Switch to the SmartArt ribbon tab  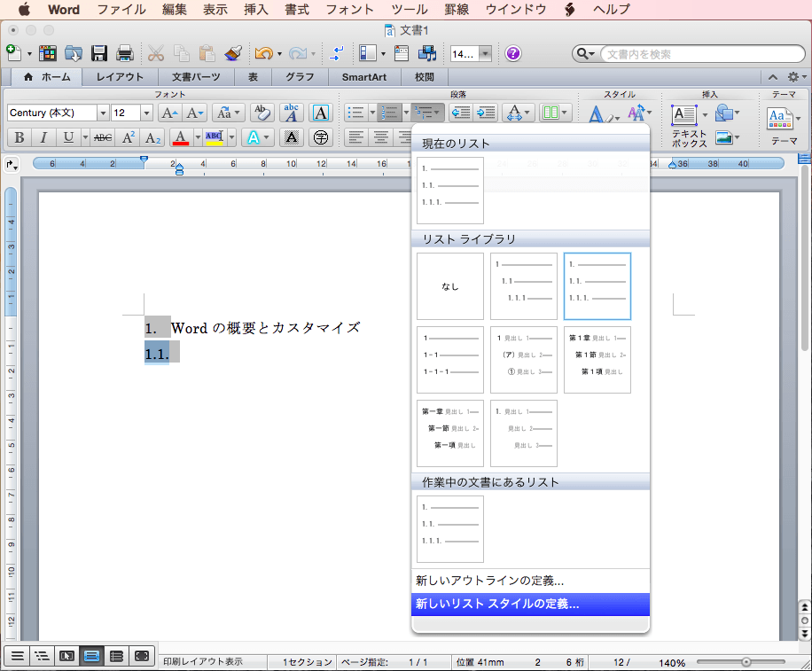click(364, 76)
